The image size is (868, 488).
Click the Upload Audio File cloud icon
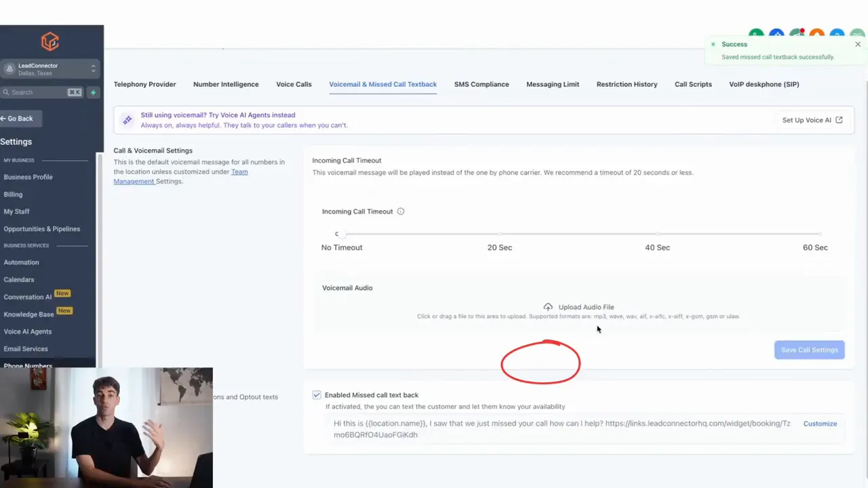[x=548, y=306]
